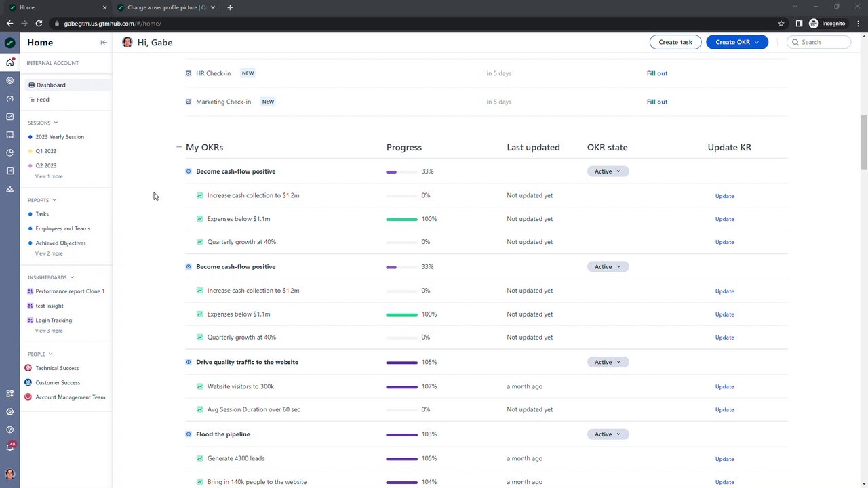Select Dashboard in the sidebar

[68, 85]
